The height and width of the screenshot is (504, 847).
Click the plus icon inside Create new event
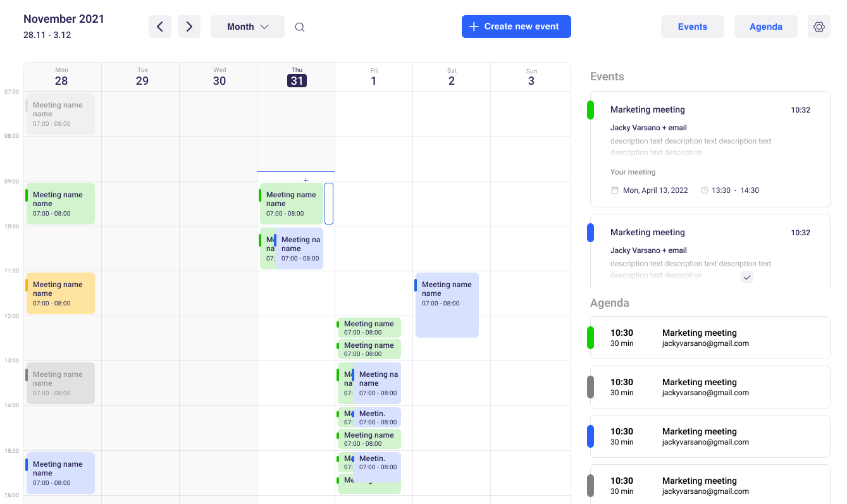click(474, 27)
